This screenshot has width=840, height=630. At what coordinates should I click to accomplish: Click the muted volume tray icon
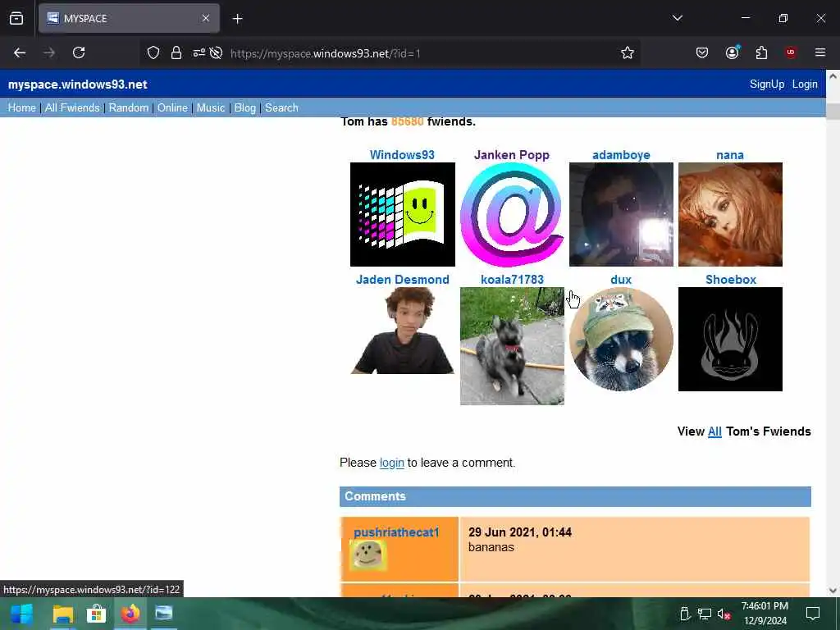click(724, 614)
